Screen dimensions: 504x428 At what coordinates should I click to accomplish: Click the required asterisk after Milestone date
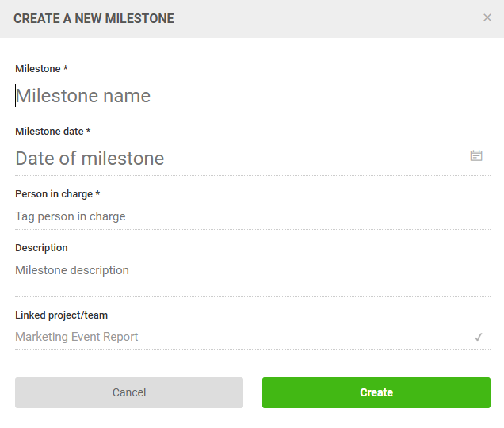pos(88,132)
